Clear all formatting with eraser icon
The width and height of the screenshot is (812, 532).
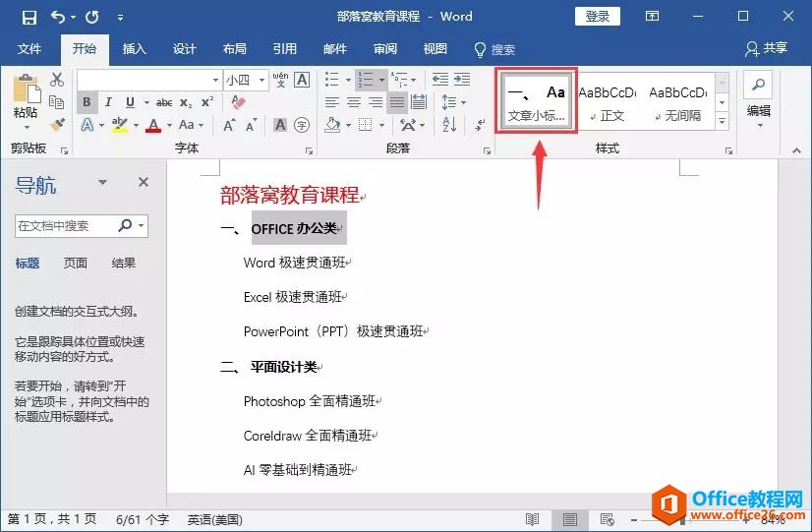[238, 102]
